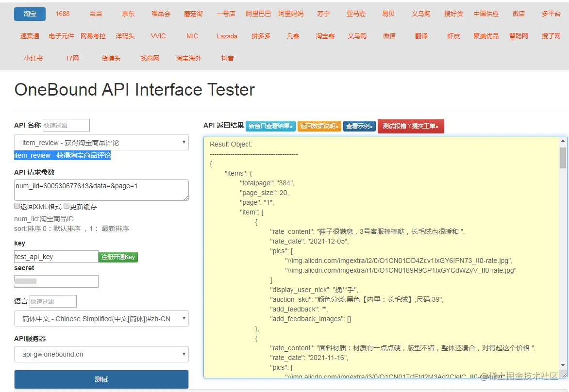Open the api-gw.onebound.cn server dropdown

click(101, 354)
